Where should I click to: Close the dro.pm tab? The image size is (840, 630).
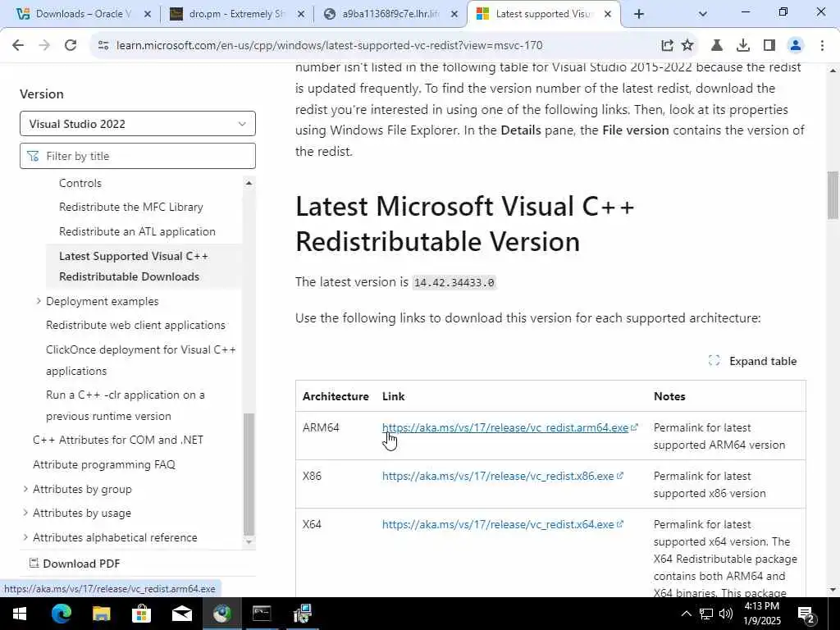[301, 14]
